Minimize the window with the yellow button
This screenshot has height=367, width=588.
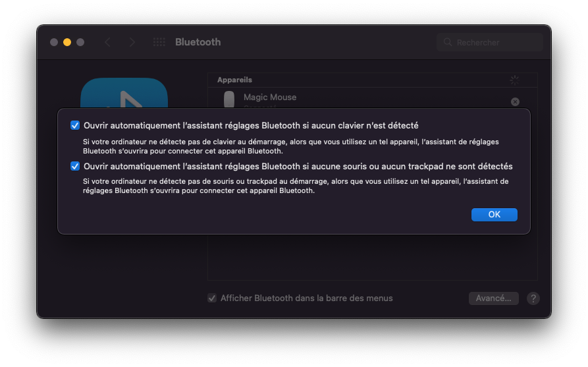coord(67,42)
